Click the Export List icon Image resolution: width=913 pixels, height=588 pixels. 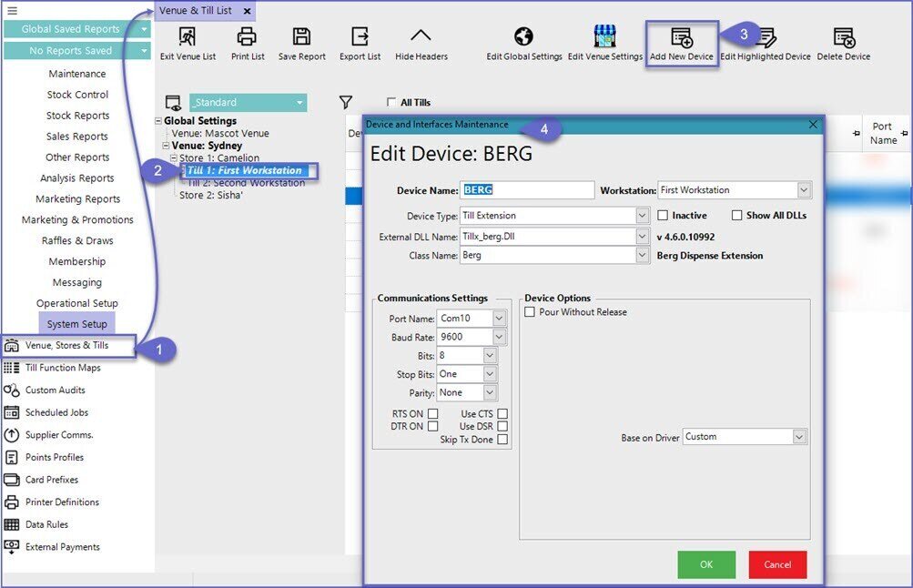click(x=360, y=37)
